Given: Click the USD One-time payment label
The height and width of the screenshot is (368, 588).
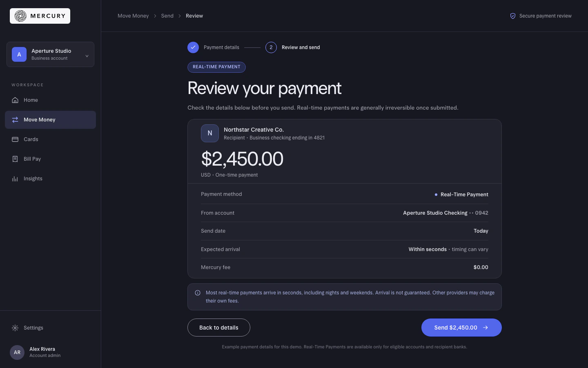Looking at the screenshot, I should click(229, 175).
